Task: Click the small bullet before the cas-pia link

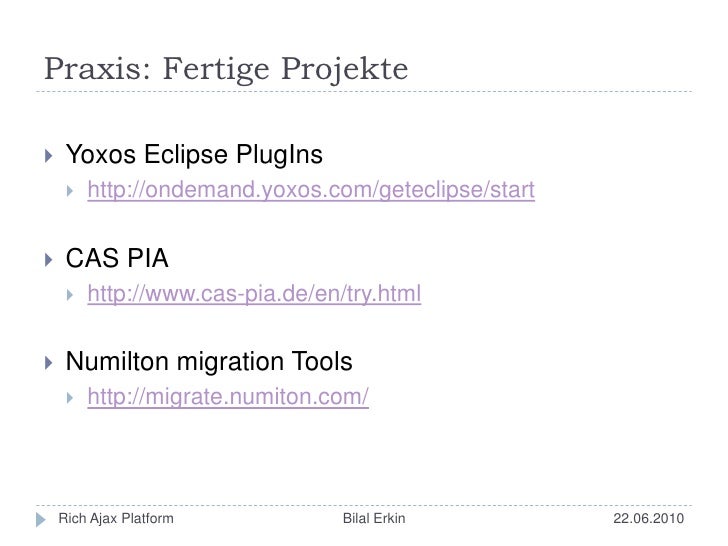Action: [x=70, y=294]
